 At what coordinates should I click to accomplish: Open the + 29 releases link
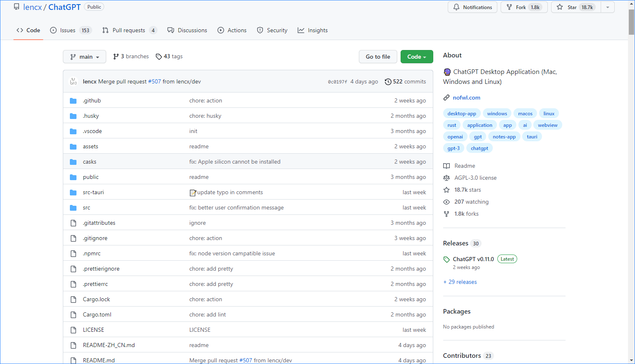coord(460,282)
